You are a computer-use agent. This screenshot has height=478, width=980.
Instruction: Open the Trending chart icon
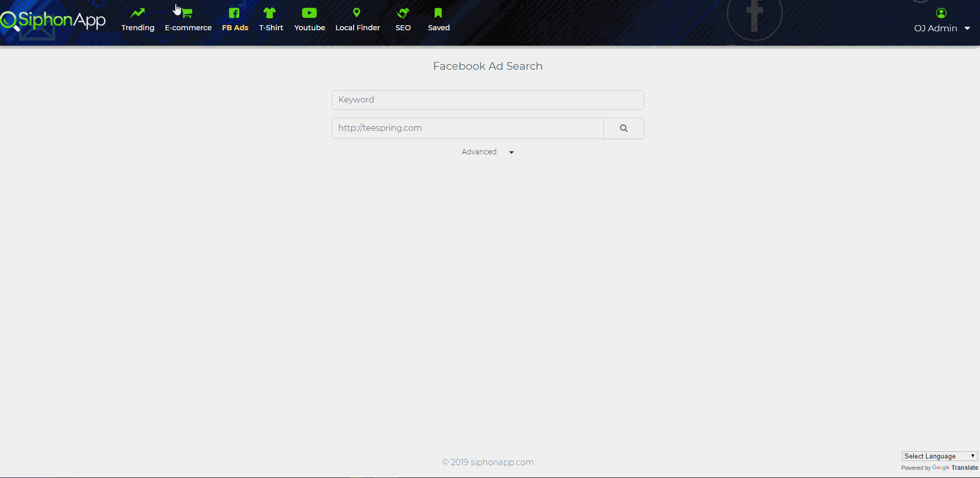pos(137,13)
